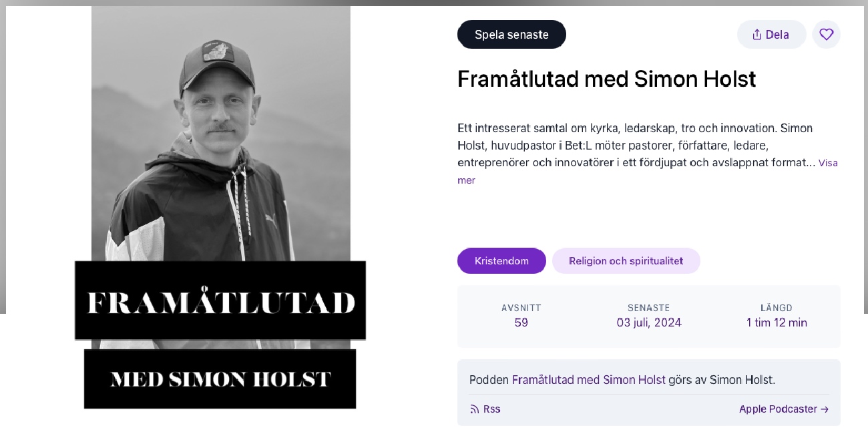
Task: Follow the Apple Podcaster arrow link
Action: (784, 409)
